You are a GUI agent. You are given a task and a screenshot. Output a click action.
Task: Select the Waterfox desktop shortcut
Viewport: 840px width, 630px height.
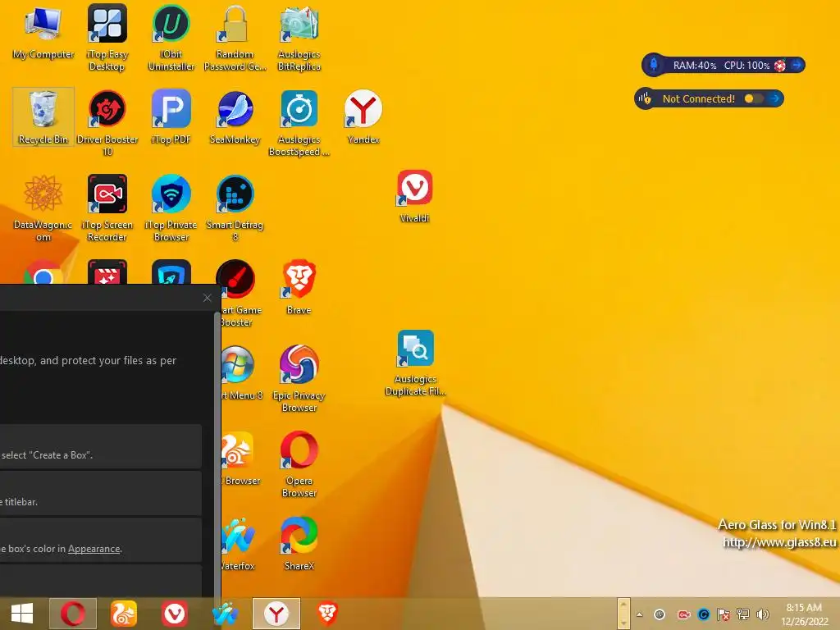238,543
